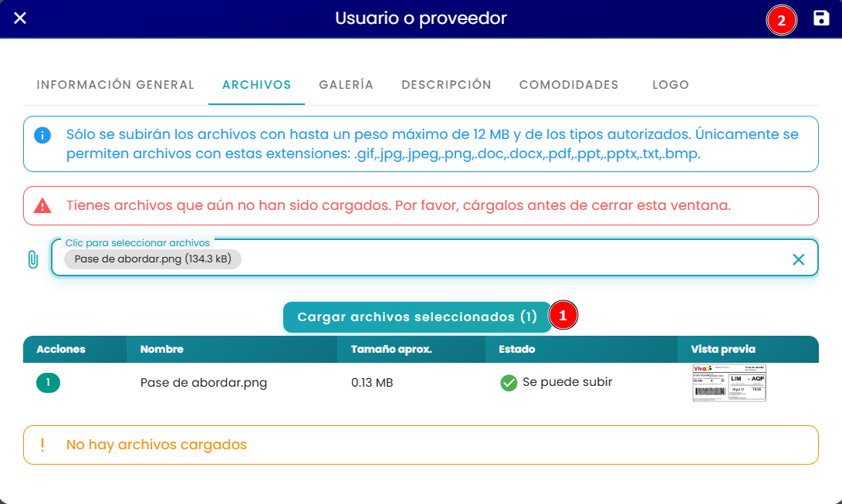842x504 pixels.
Task: Close the Usuario o proveedor dialog
Action: click(20, 19)
